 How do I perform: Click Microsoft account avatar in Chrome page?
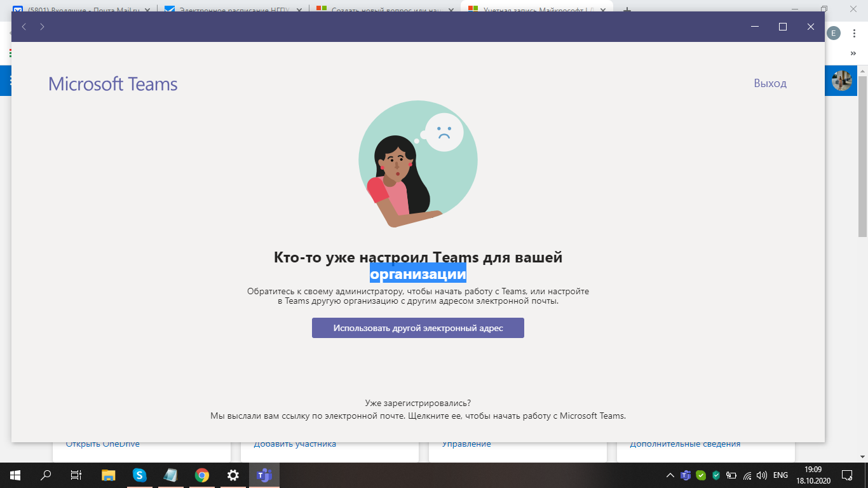click(x=842, y=81)
